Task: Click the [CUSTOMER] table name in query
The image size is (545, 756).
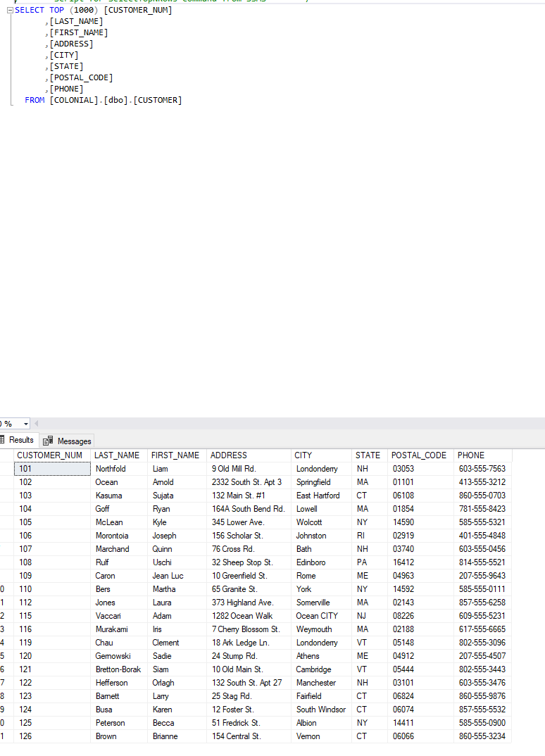Action: click(x=158, y=100)
